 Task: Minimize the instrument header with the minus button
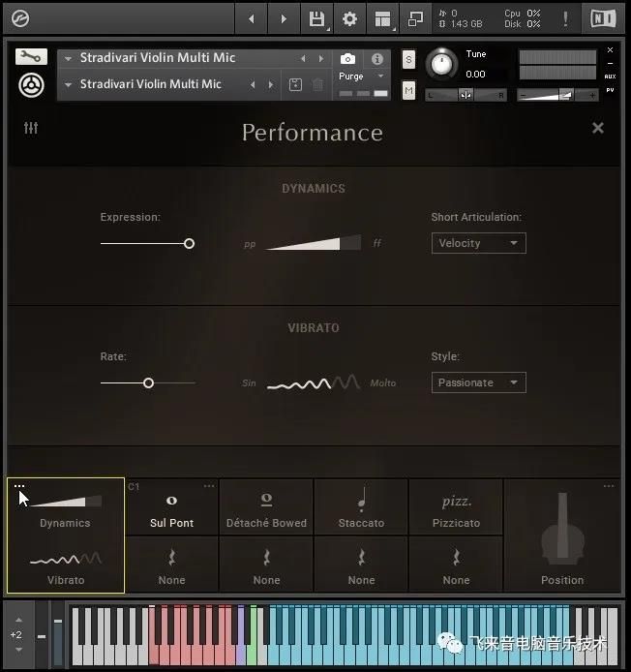(610, 64)
